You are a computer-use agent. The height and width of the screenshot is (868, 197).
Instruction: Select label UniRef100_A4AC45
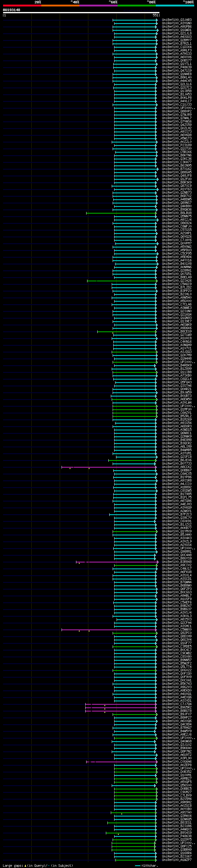point(177,81)
